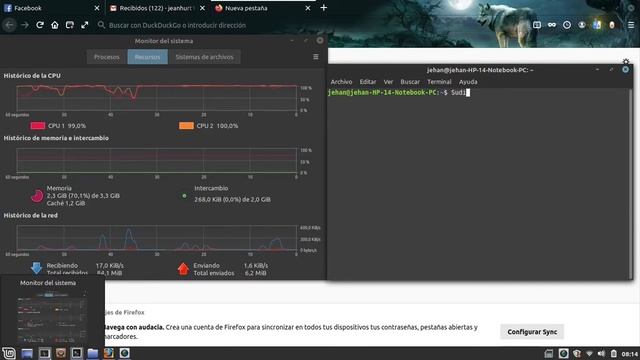Go to the Firefox home page
Image resolution: width=640 pixels, height=360 pixels.
(55, 25)
